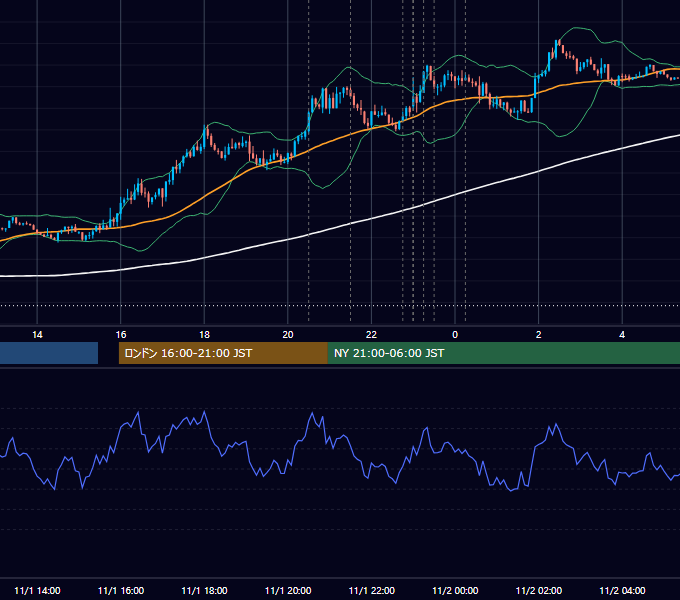680x600 pixels.
Task: Click the 11/1 22:00 date label
Action: pos(372,590)
